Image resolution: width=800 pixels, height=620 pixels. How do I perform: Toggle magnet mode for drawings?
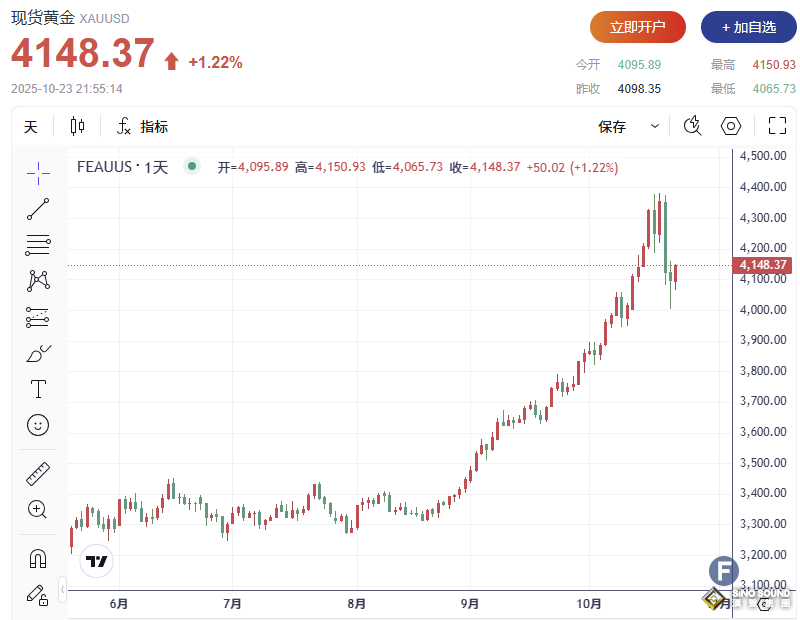38,558
